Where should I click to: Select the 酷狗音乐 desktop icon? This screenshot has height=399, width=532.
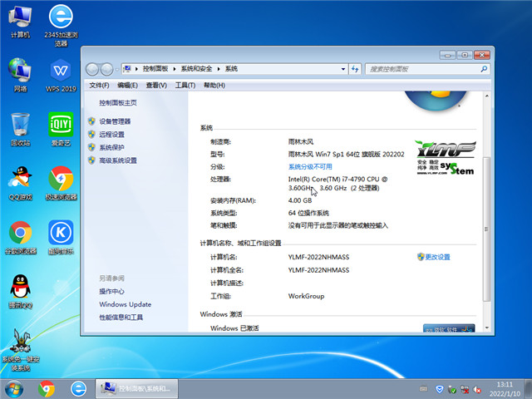coord(61,238)
